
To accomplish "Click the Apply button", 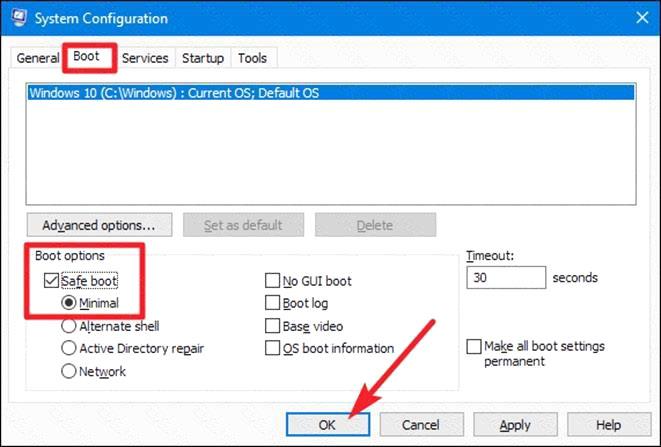I will point(515,425).
